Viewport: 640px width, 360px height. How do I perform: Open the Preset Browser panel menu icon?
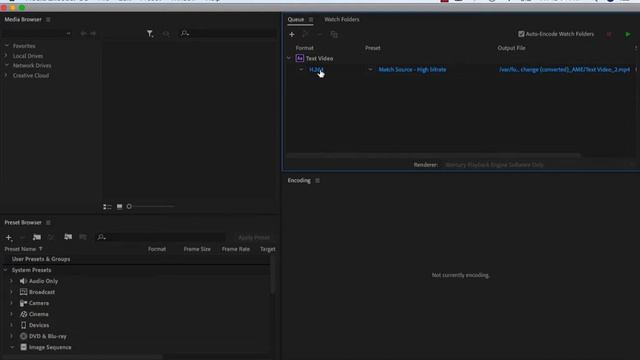[48, 222]
